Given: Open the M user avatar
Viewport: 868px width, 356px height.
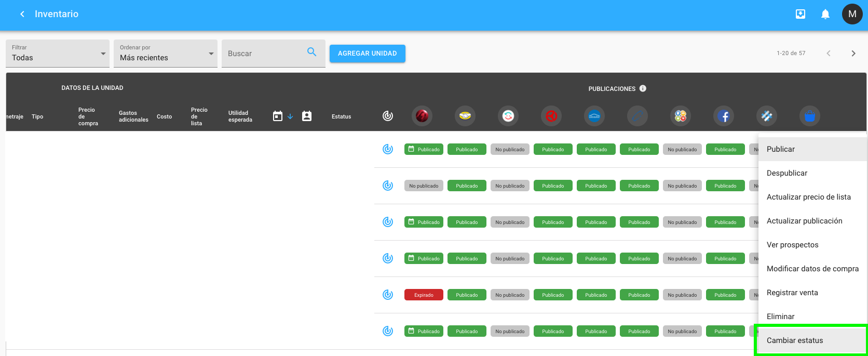Looking at the screenshot, I should 852,14.
